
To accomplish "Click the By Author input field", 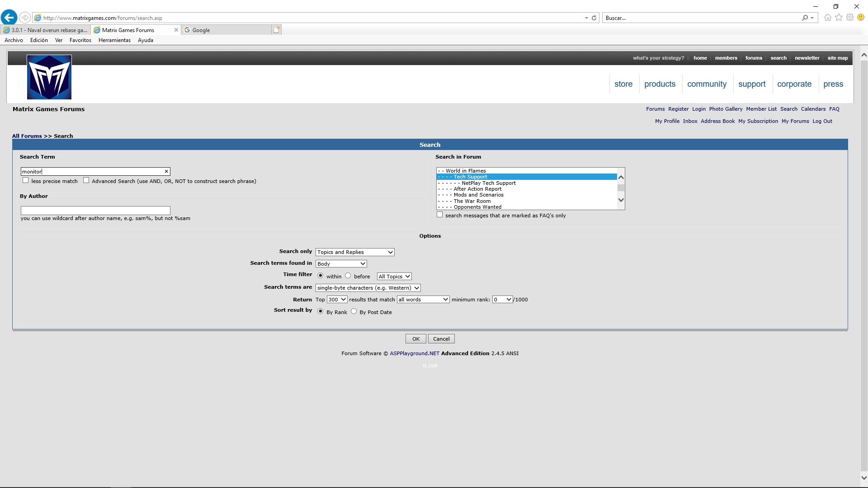I will (x=95, y=211).
